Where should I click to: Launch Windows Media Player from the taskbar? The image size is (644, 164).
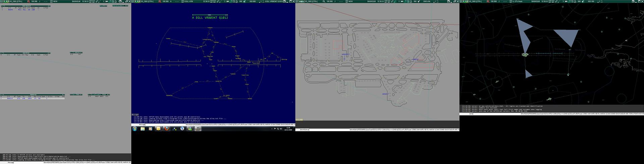pos(150,129)
